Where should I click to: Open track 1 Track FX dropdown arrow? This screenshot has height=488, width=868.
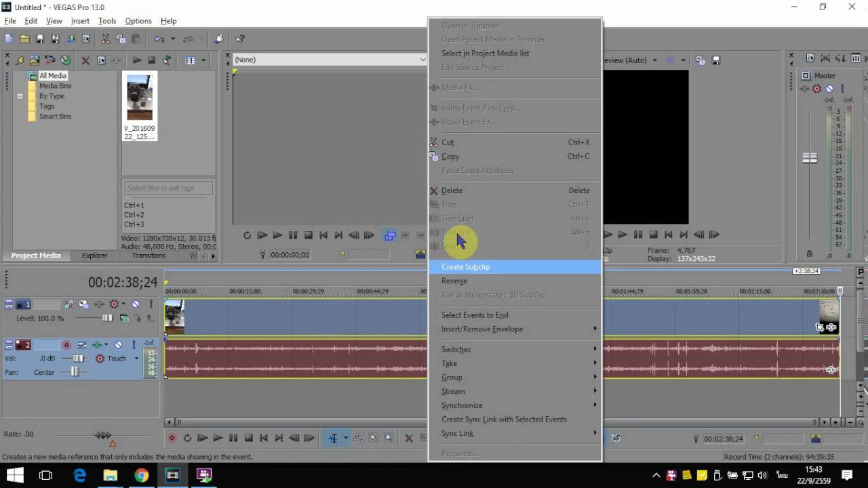pos(123,304)
